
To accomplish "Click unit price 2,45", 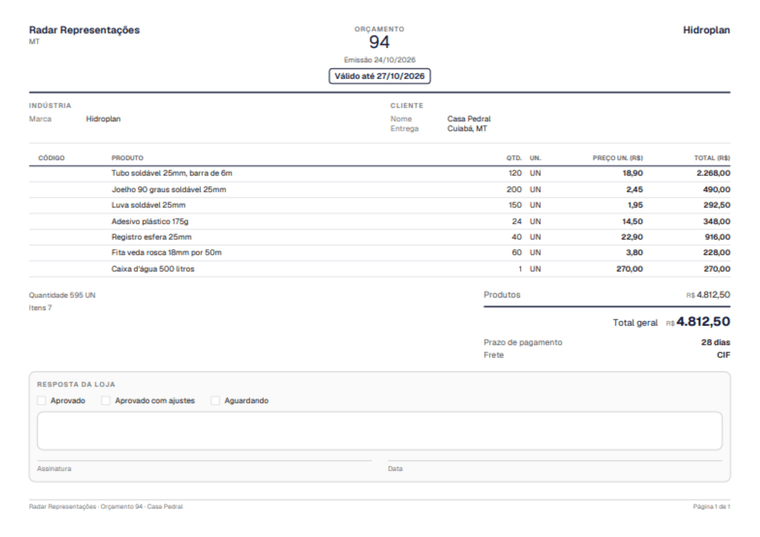I will 634,190.
